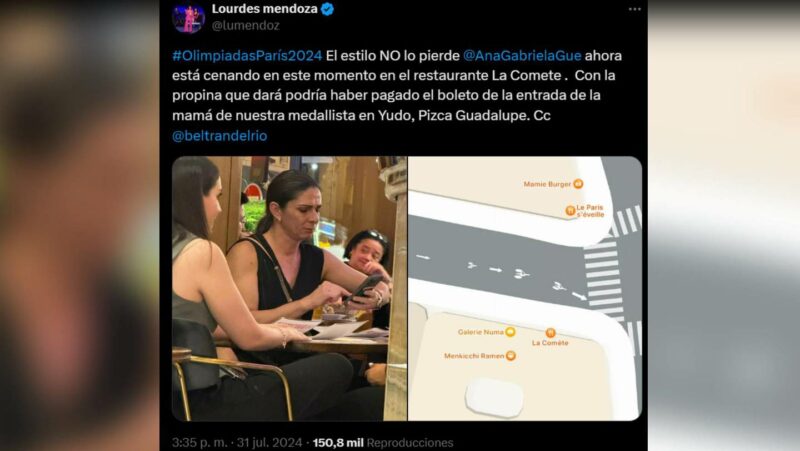Open the @beltrandelrio mention link
Screen dimensions: 800x451
220,136
